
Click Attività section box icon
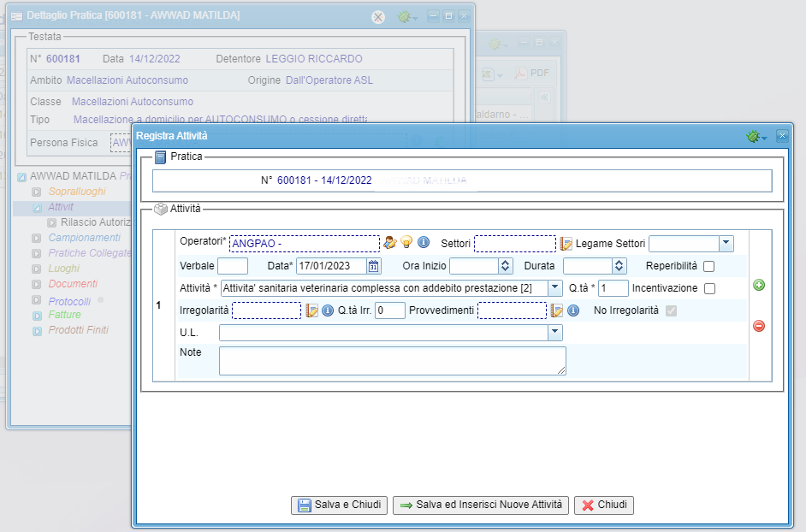click(161, 209)
